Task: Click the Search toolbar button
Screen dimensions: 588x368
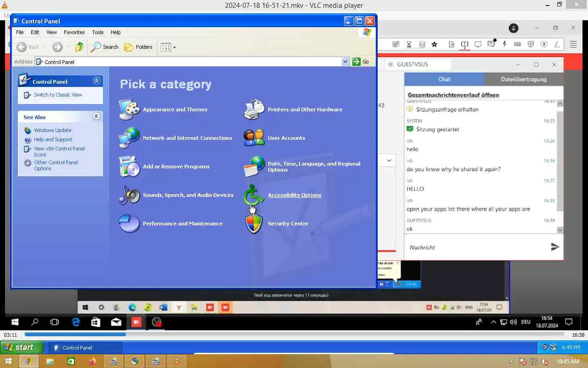Action: point(105,47)
